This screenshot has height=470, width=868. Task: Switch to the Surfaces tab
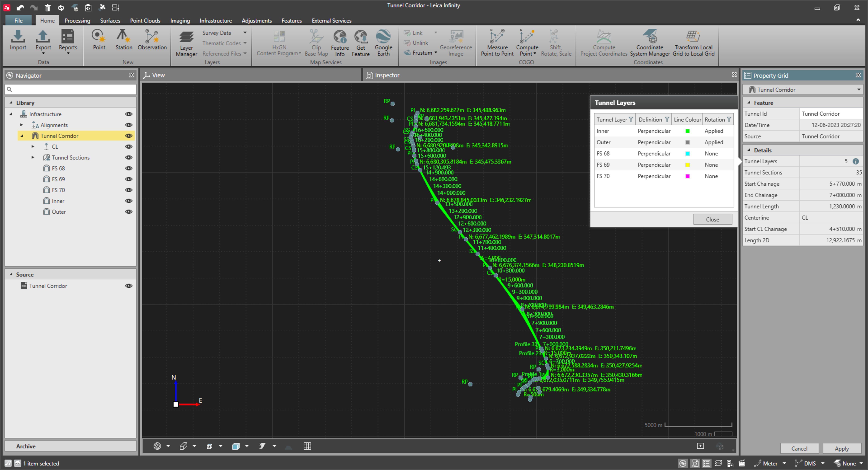coord(110,21)
